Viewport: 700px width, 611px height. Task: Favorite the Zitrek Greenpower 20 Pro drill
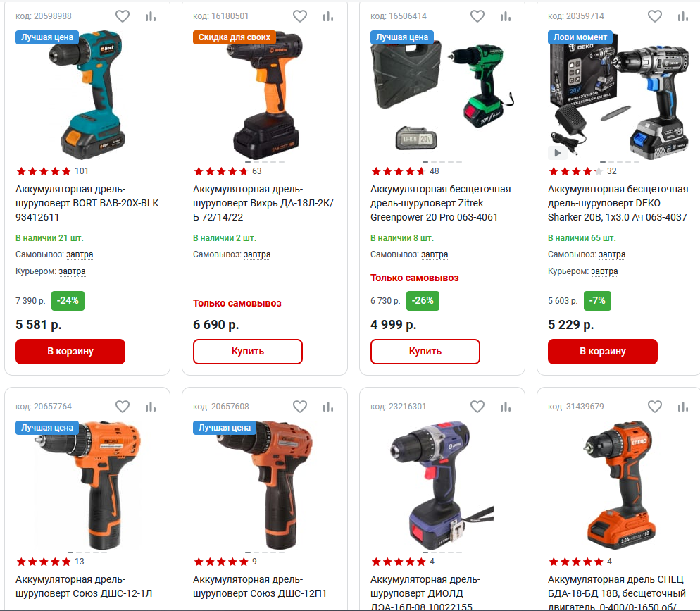[477, 16]
